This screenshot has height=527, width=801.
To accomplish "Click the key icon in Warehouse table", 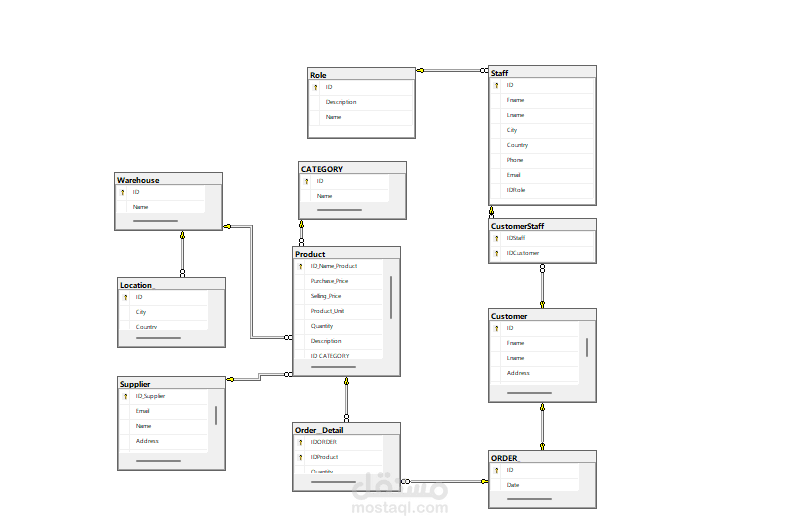I will (123, 193).
